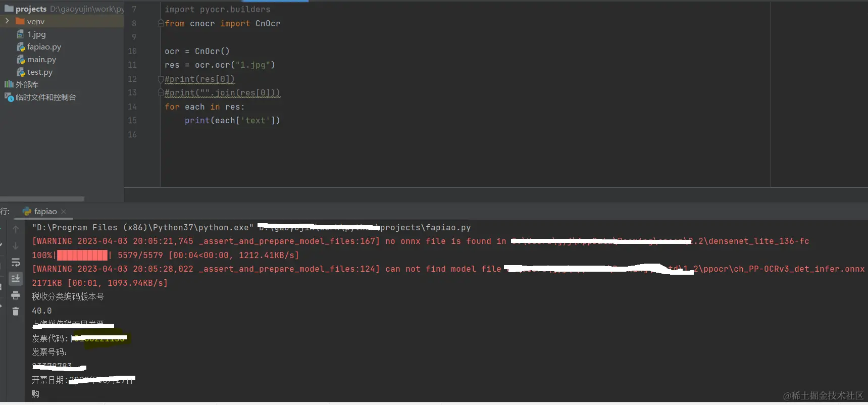Image resolution: width=868 pixels, height=405 pixels.
Task: Open 1.jpg in the project tree
Action: click(36, 34)
